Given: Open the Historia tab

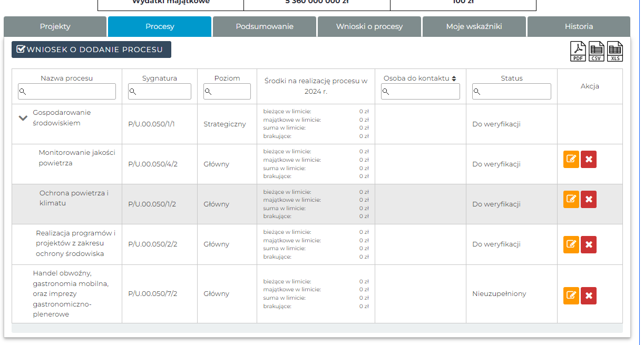Looking at the screenshot, I should click(579, 26).
